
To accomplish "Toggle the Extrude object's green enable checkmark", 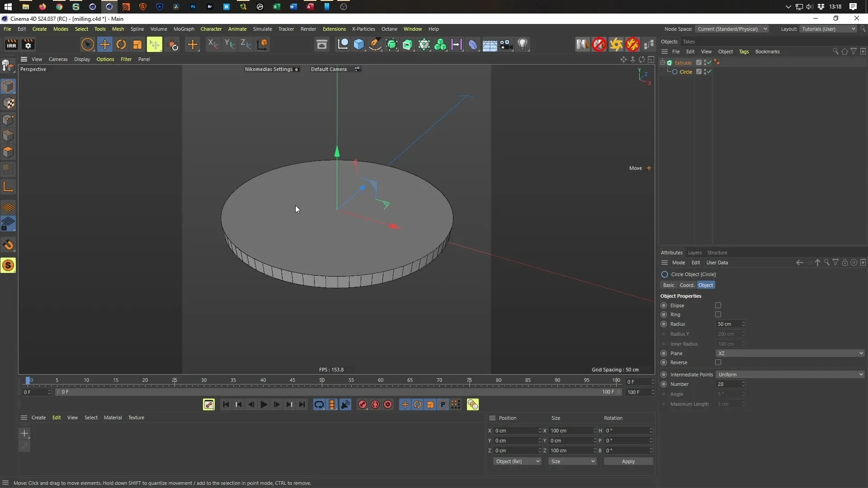I will point(709,62).
